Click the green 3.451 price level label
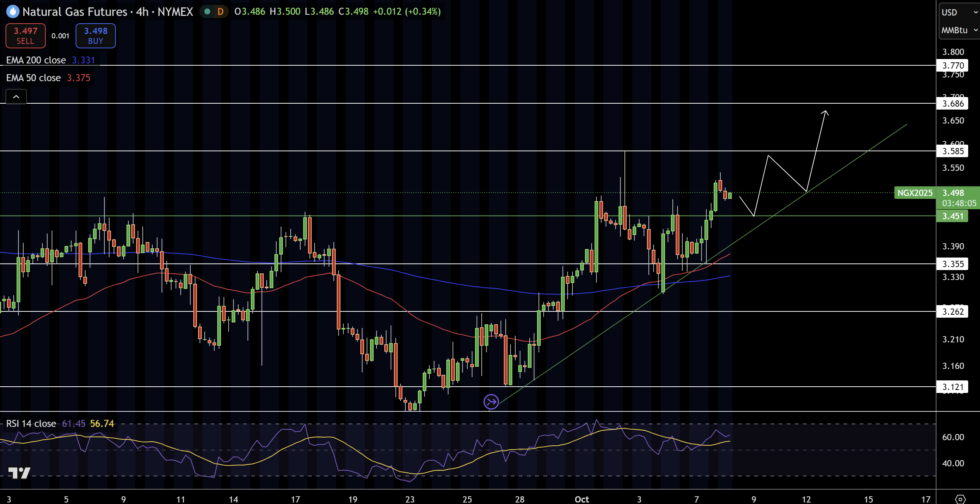The height and width of the screenshot is (504, 980). coord(952,216)
